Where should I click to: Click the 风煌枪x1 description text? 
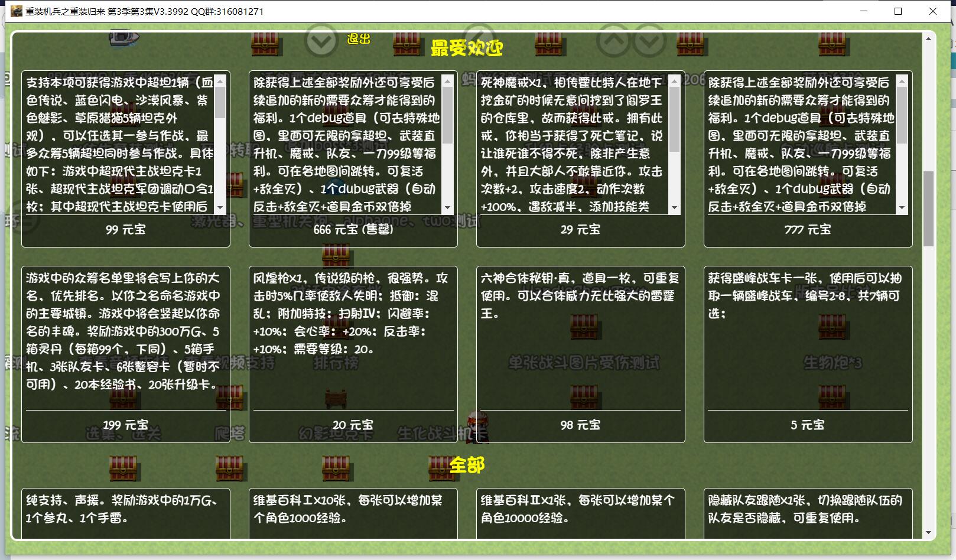[x=351, y=314]
